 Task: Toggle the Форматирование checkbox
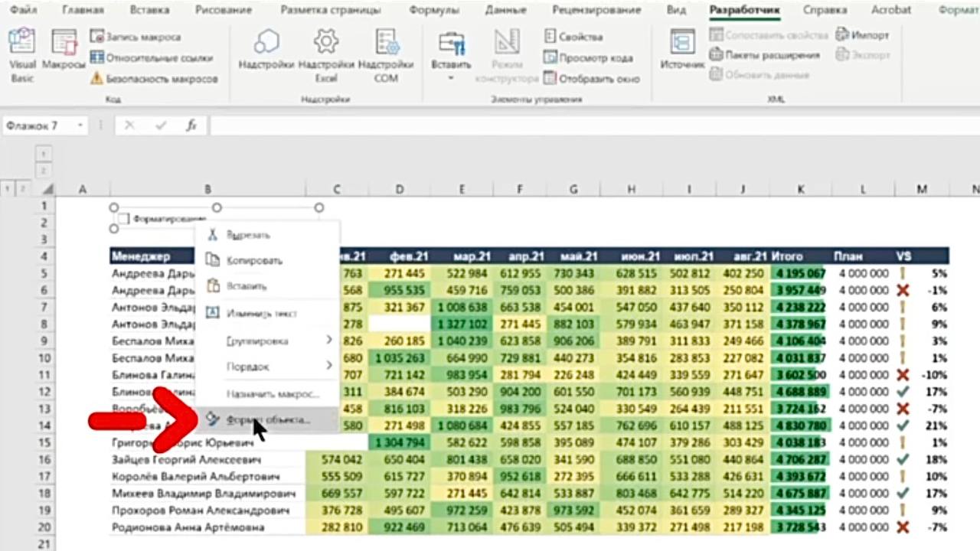(123, 219)
